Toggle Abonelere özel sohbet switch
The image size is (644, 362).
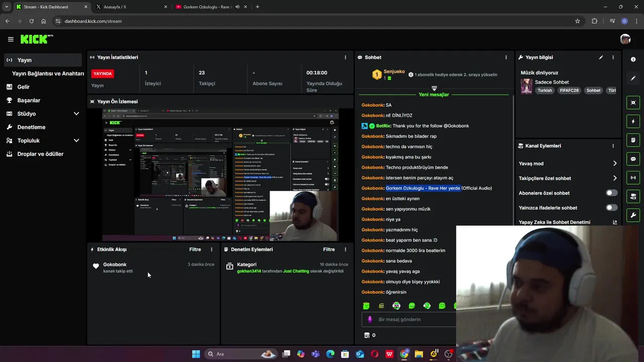point(612,193)
